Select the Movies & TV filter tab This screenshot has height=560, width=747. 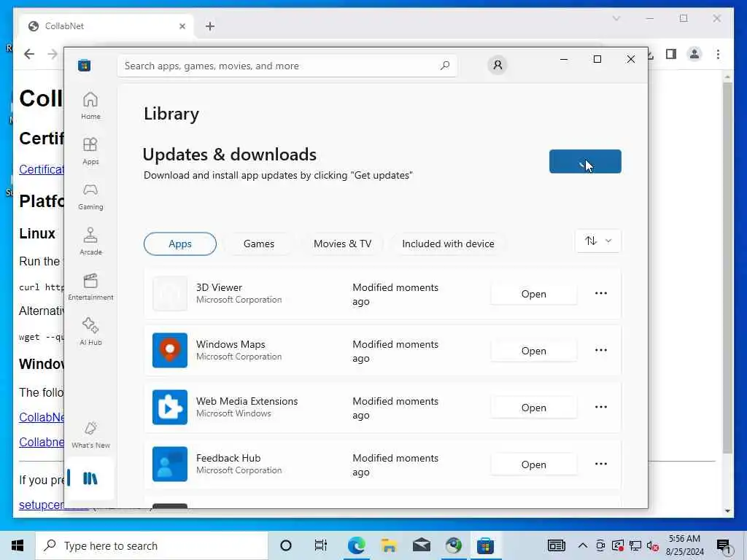coord(342,244)
